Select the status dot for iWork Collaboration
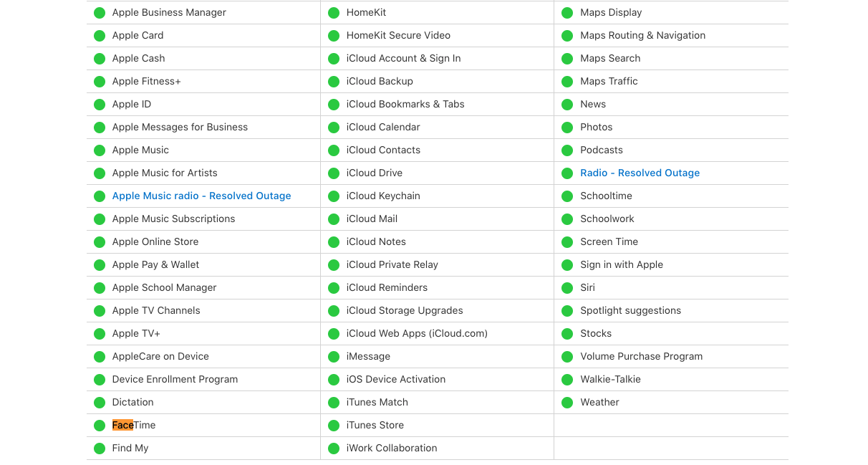Viewport: 868px width, 465px height. (x=334, y=449)
